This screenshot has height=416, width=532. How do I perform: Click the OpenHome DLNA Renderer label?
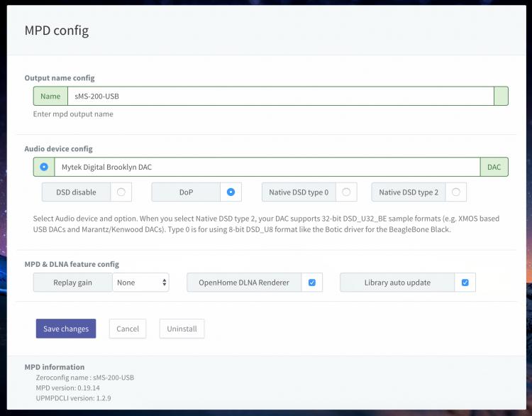244,283
